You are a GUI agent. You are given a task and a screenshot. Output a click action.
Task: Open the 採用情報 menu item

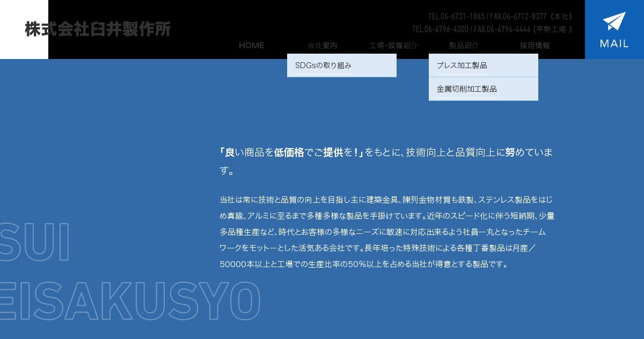[535, 46]
